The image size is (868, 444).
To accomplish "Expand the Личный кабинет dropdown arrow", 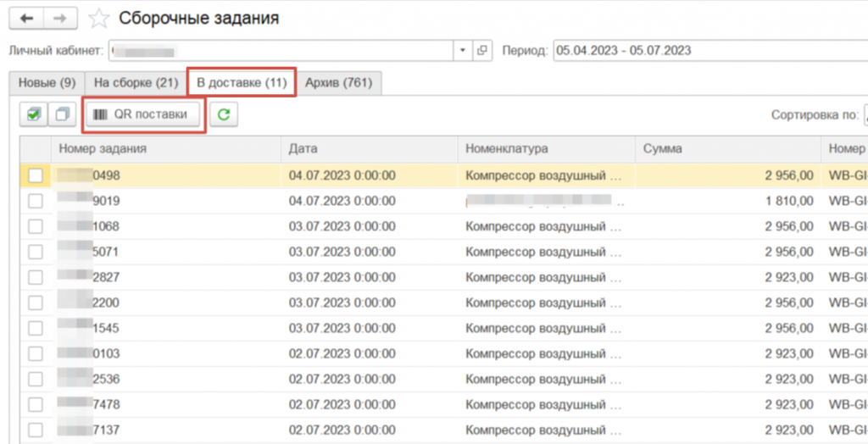I will click(x=462, y=50).
